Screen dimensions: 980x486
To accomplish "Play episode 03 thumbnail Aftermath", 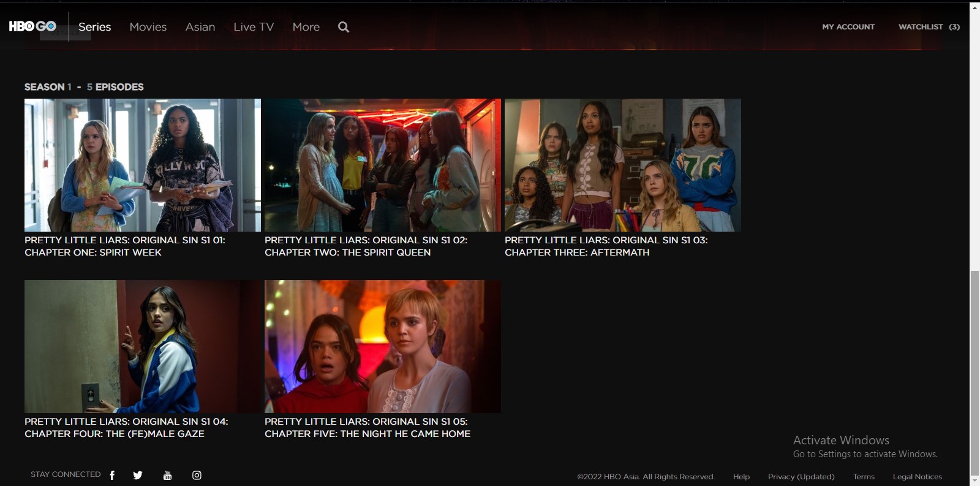I will click(x=623, y=165).
